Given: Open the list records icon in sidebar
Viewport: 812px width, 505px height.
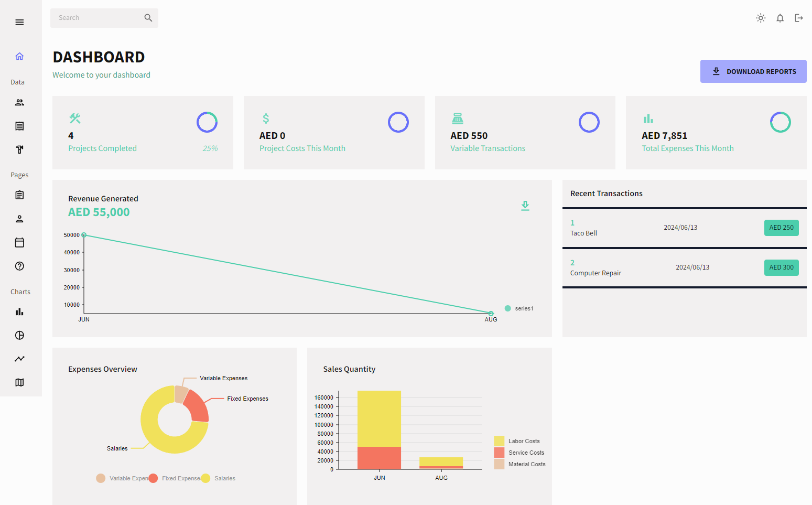Looking at the screenshot, I should click(x=19, y=126).
